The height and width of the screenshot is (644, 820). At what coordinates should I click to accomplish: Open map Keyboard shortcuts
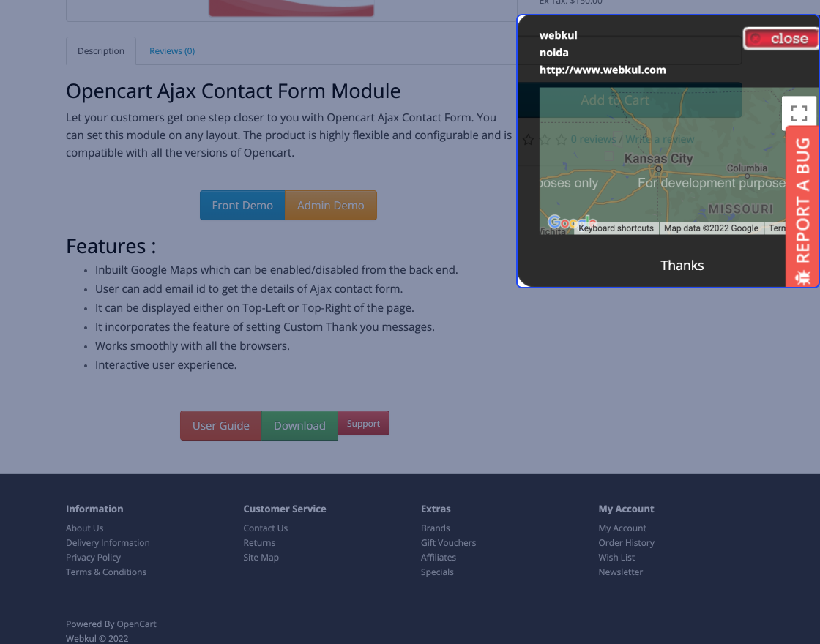point(616,228)
